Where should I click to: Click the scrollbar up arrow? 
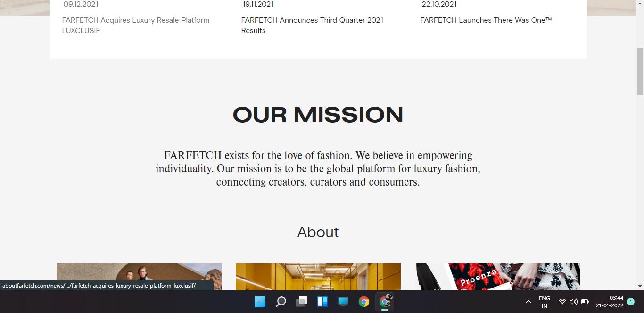(x=641, y=4)
